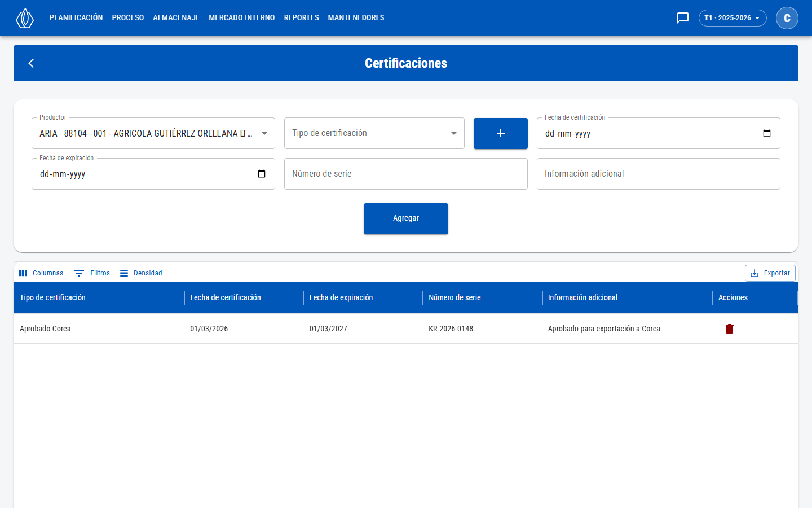Open the chat messages icon
Image resolution: width=812 pixels, height=508 pixels.
[683, 18]
